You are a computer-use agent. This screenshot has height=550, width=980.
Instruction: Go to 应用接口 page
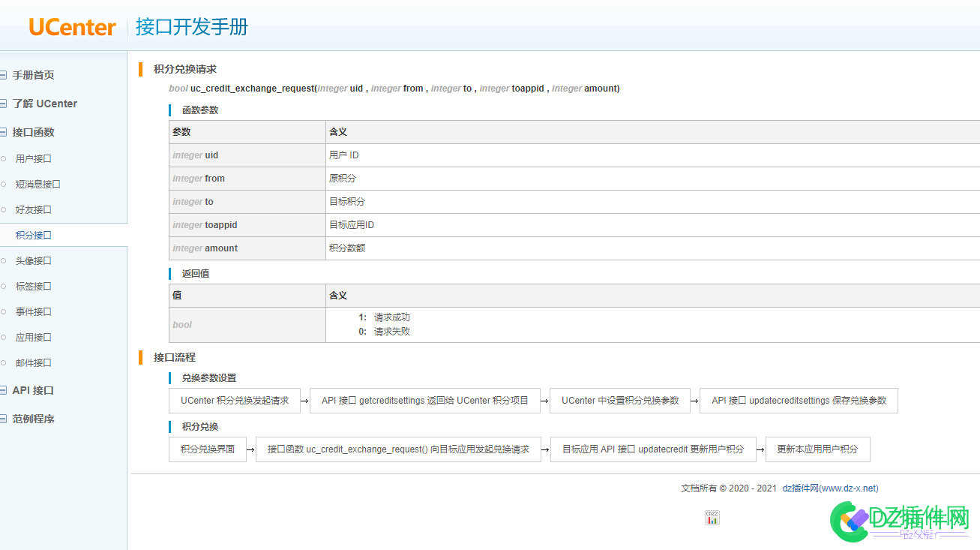34,338
